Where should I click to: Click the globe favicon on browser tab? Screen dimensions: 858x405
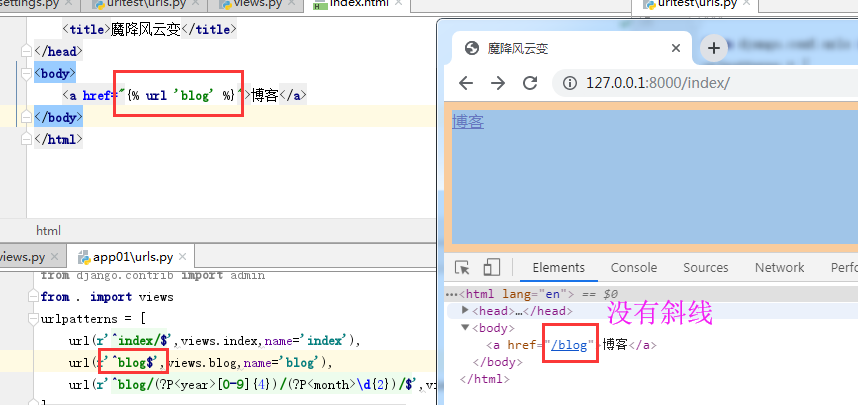tap(472, 48)
